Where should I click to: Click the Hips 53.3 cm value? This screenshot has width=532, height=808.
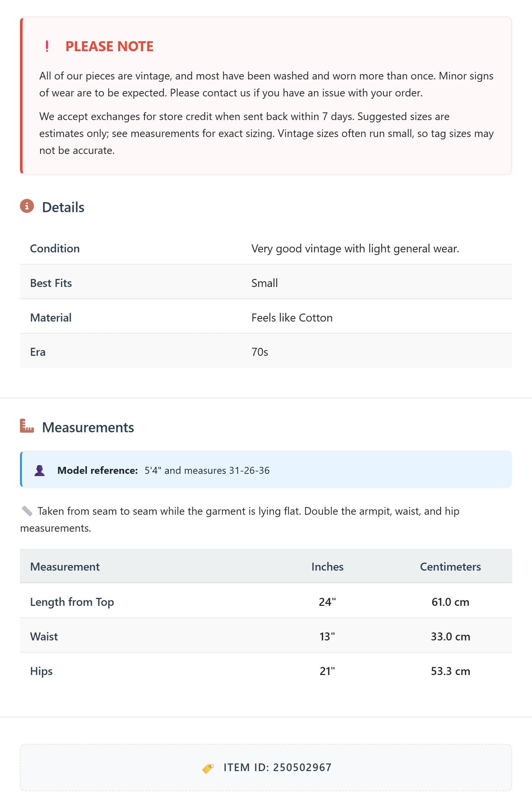(451, 671)
